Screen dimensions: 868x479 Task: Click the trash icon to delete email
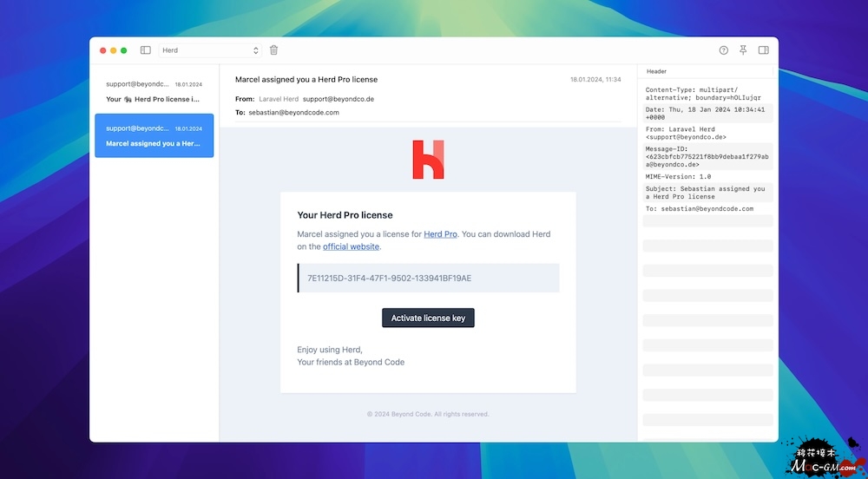(x=274, y=50)
